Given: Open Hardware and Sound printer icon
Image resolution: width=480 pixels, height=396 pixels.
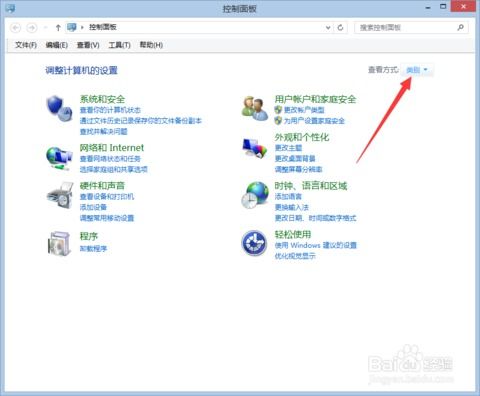Looking at the screenshot, I should [x=60, y=195].
